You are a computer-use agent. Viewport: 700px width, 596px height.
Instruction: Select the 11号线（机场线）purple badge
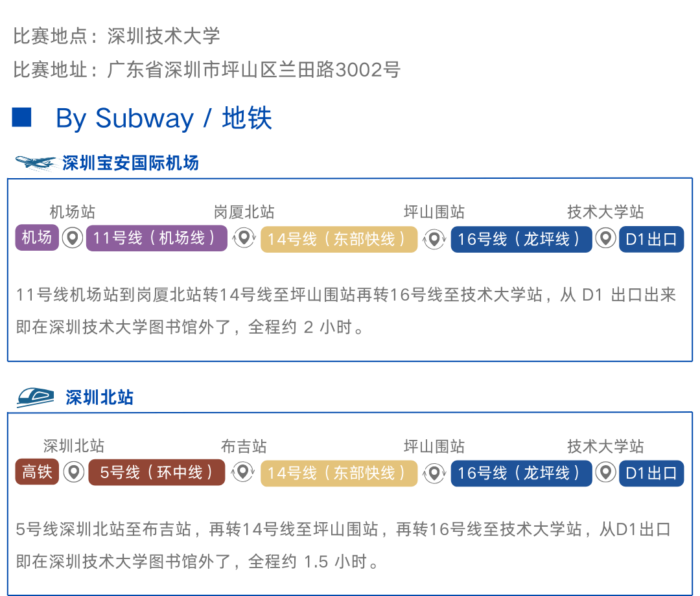click(157, 238)
